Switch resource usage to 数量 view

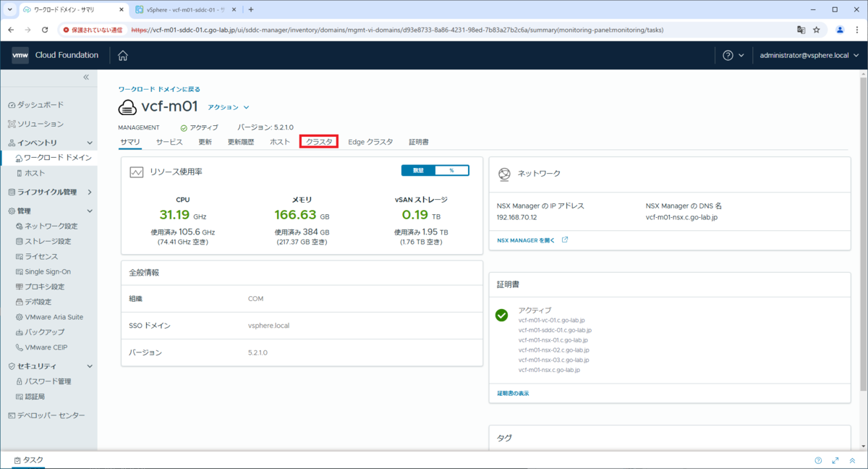(419, 170)
